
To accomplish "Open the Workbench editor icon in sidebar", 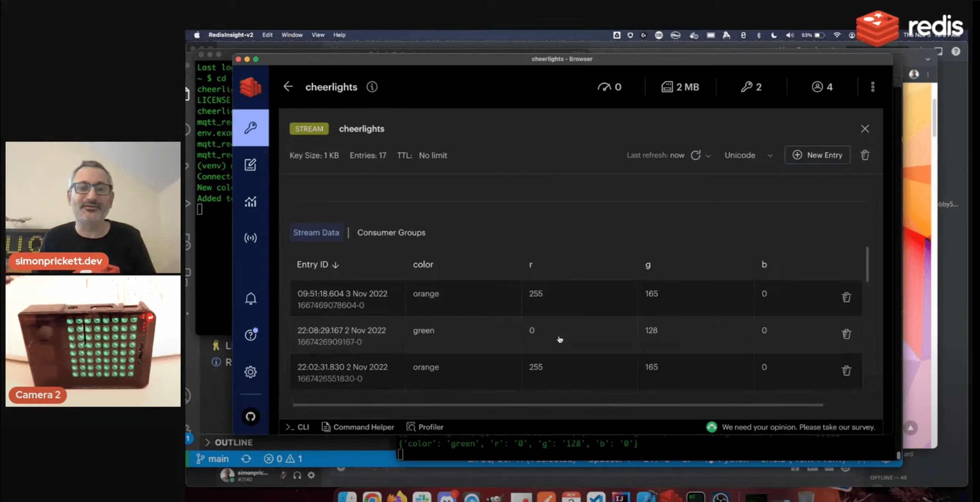I will (x=250, y=164).
